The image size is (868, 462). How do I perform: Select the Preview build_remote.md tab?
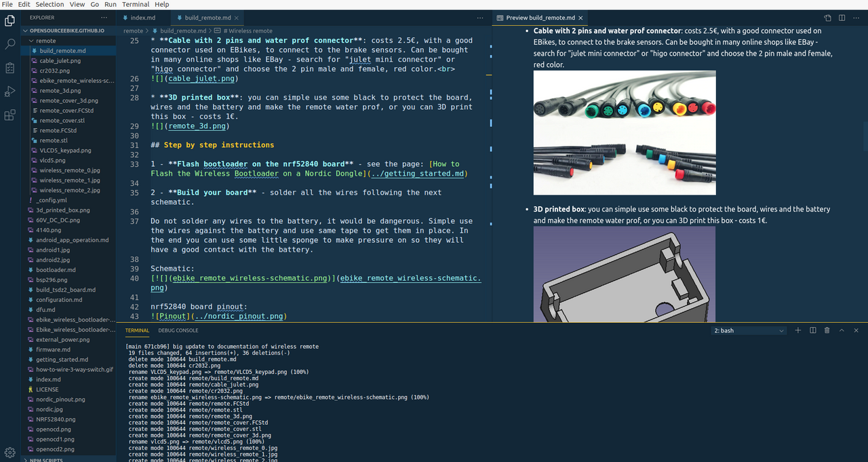point(540,18)
